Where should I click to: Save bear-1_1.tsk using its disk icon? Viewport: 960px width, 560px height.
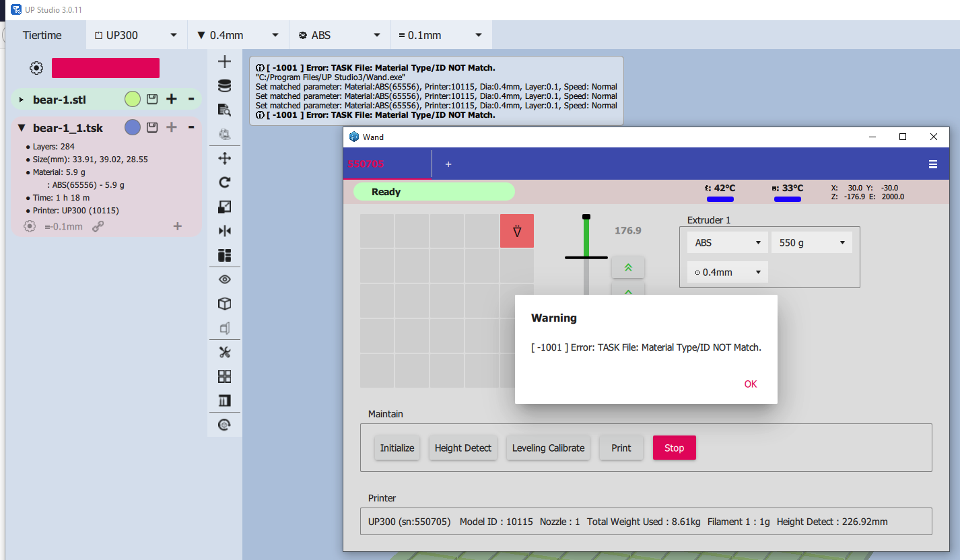pyautogui.click(x=152, y=127)
